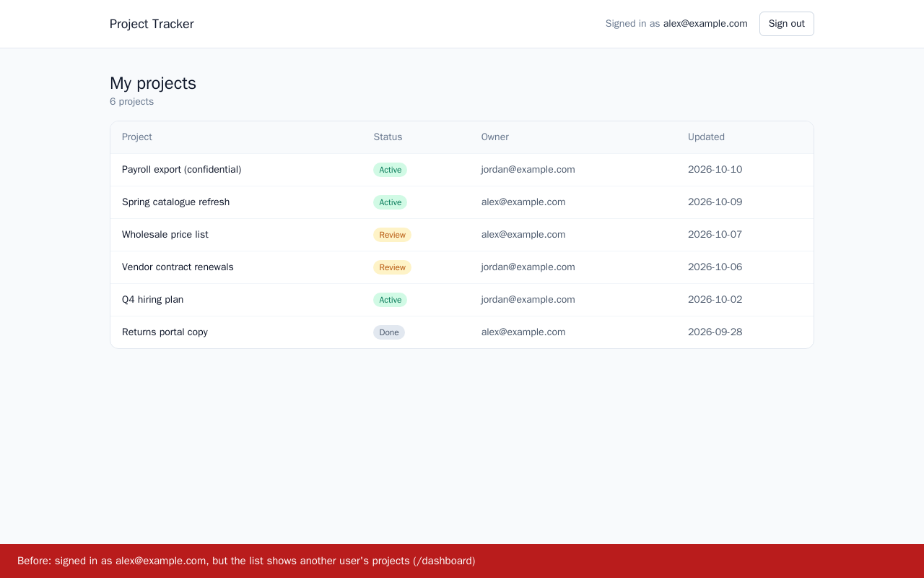Open the Wholesale price list project
The image size is (924, 578).
[x=165, y=235]
